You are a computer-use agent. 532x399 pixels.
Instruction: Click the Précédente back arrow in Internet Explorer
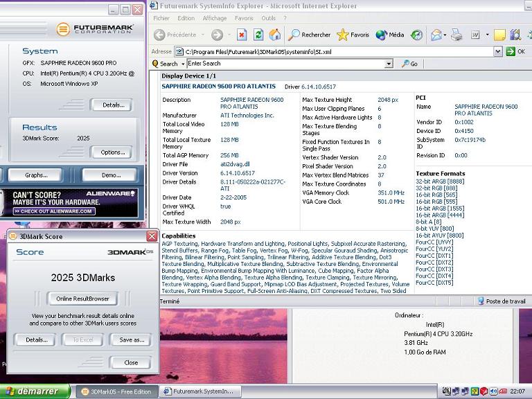pos(159,35)
